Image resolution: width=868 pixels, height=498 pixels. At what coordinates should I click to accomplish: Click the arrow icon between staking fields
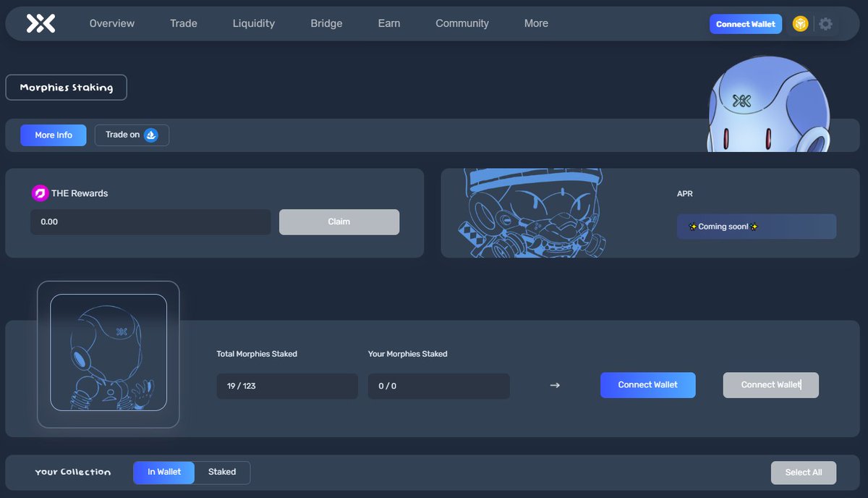555,385
